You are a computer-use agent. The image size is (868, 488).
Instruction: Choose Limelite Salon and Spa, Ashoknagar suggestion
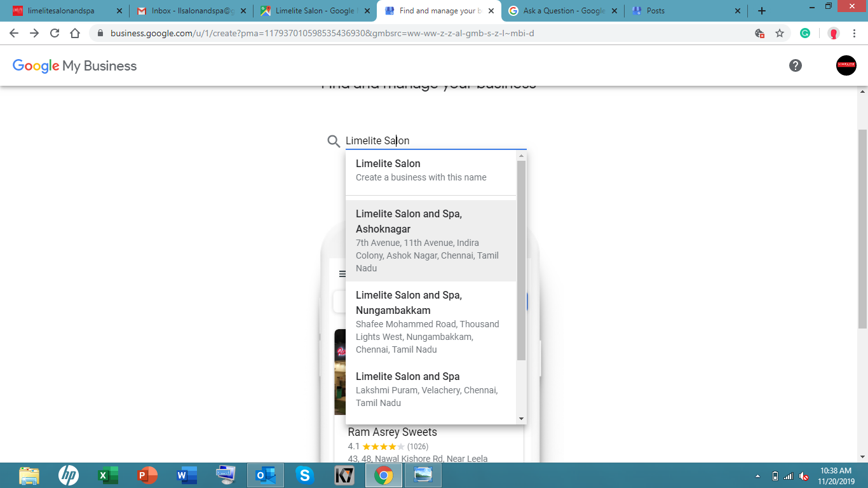(x=431, y=241)
